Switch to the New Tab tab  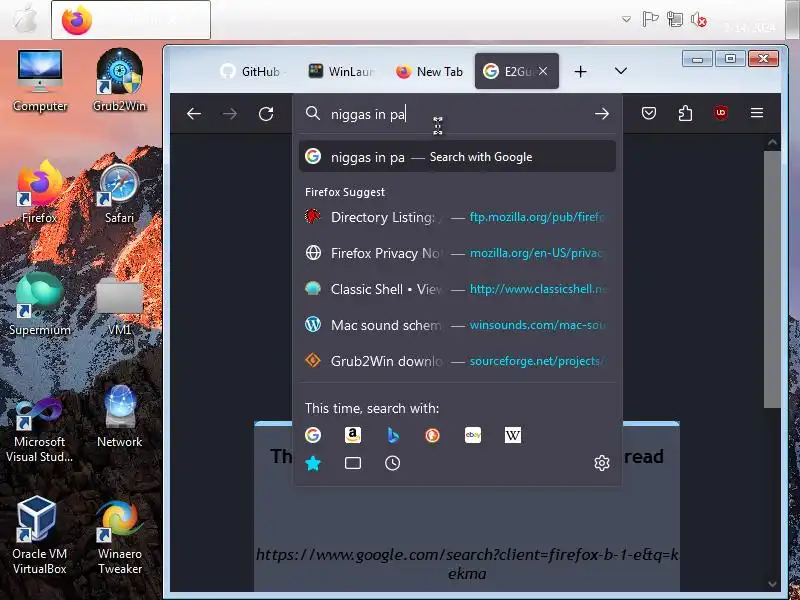pos(429,71)
